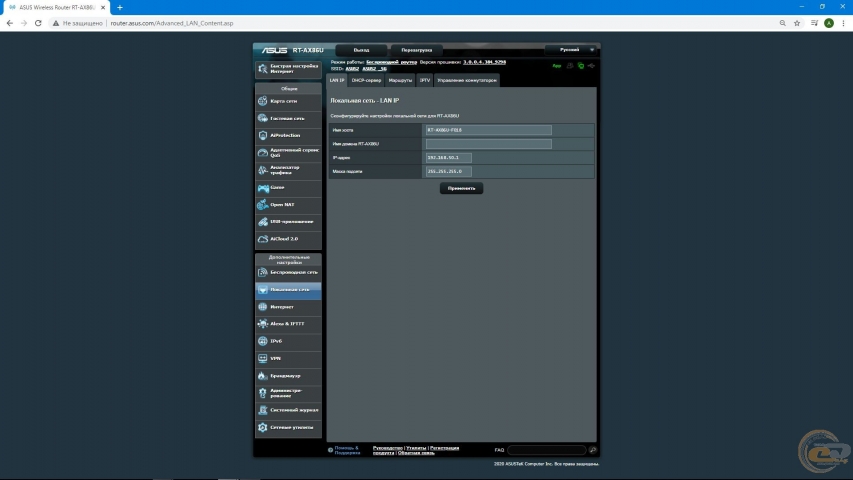Open the Quick Internet Setup wizard icon

pyautogui.click(x=263, y=69)
